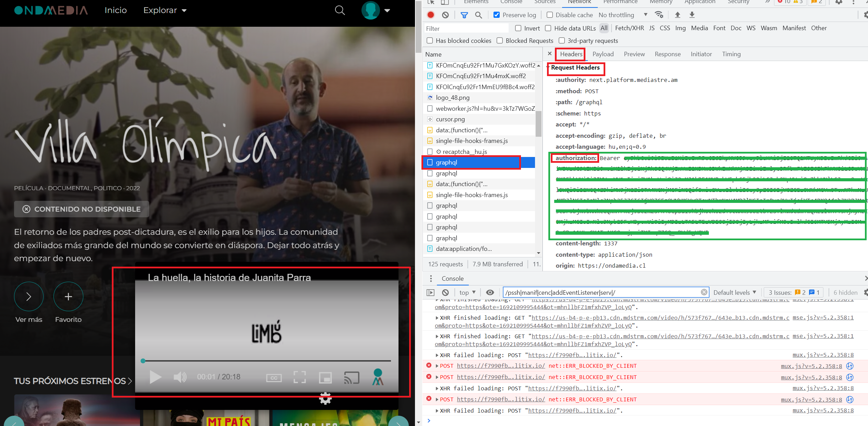Open the Response tab
This screenshot has width=868, height=426.
click(x=667, y=54)
